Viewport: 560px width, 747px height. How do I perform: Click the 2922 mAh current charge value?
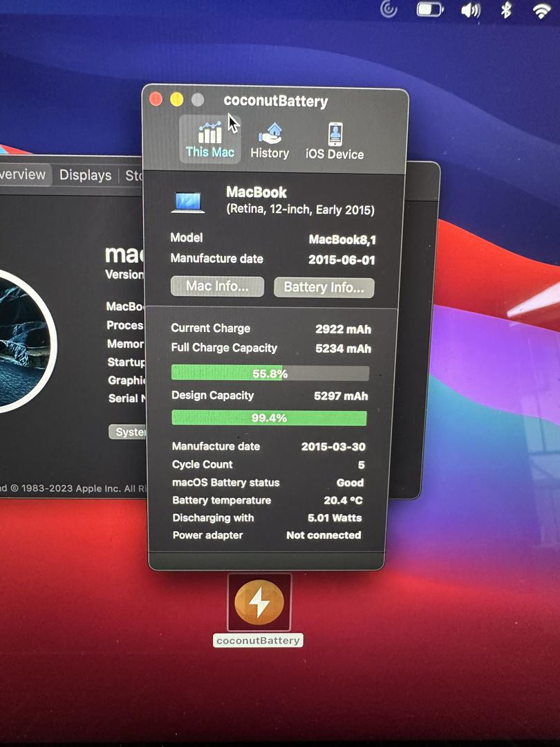(343, 329)
